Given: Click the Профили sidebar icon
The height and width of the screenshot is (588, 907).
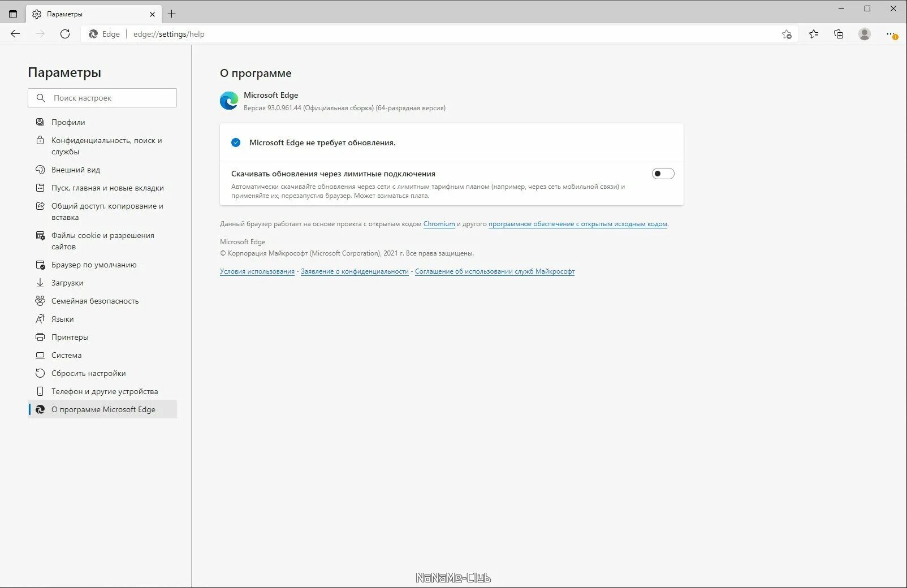Looking at the screenshot, I should point(40,122).
